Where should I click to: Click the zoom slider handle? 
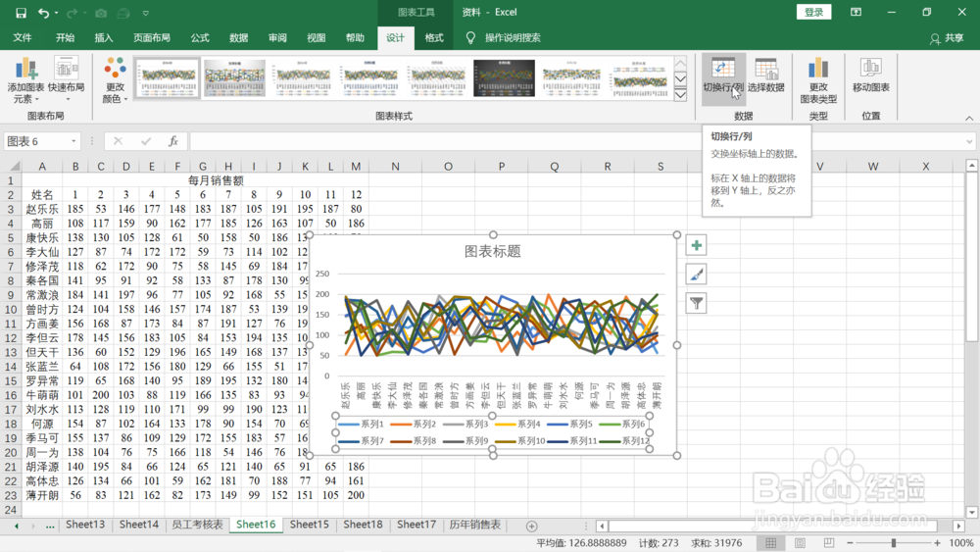(894, 543)
